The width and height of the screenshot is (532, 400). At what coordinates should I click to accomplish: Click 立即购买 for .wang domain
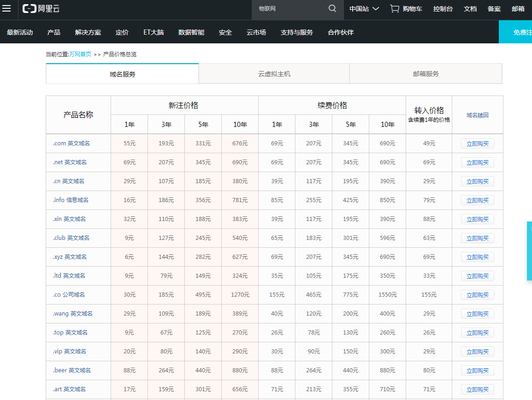(478, 314)
